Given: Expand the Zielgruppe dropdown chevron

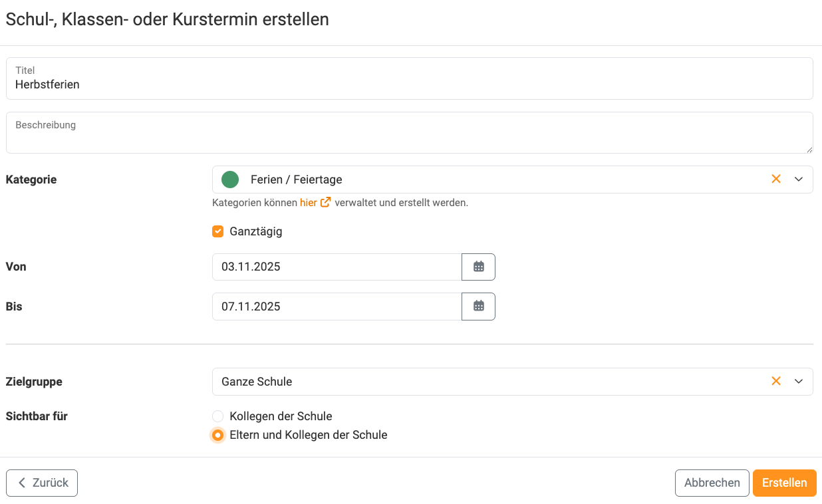Looking at the screenshot, I should 799,381.
